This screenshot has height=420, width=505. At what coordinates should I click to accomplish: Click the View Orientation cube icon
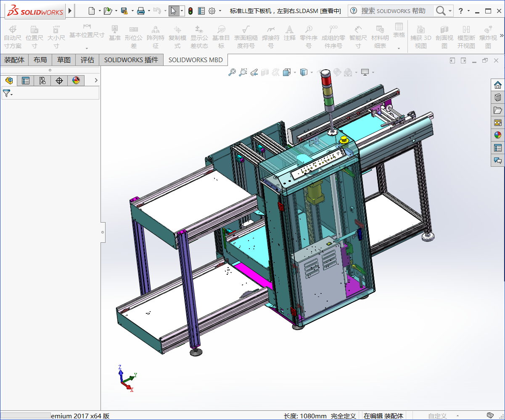coord(287,72)
